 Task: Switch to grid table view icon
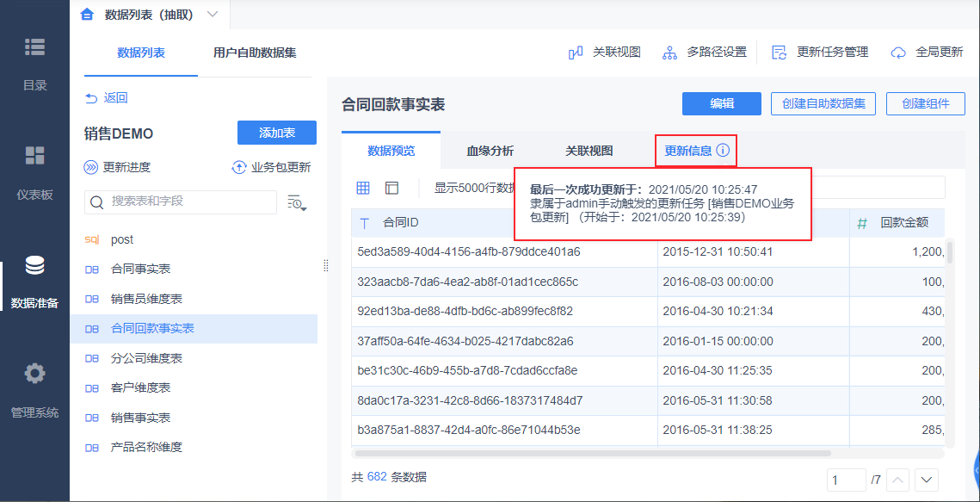[x=363, y=188]
